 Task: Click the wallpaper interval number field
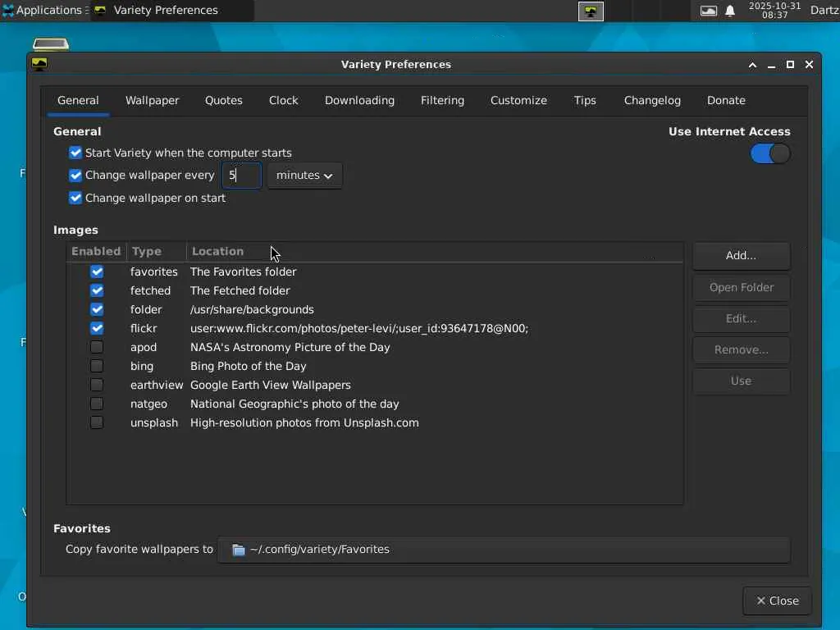coord(242,176)
